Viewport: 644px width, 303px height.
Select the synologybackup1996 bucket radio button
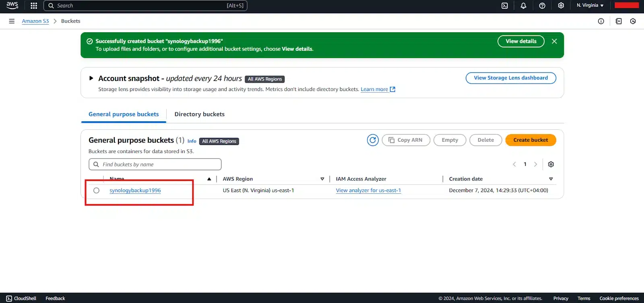pos(96,191)
